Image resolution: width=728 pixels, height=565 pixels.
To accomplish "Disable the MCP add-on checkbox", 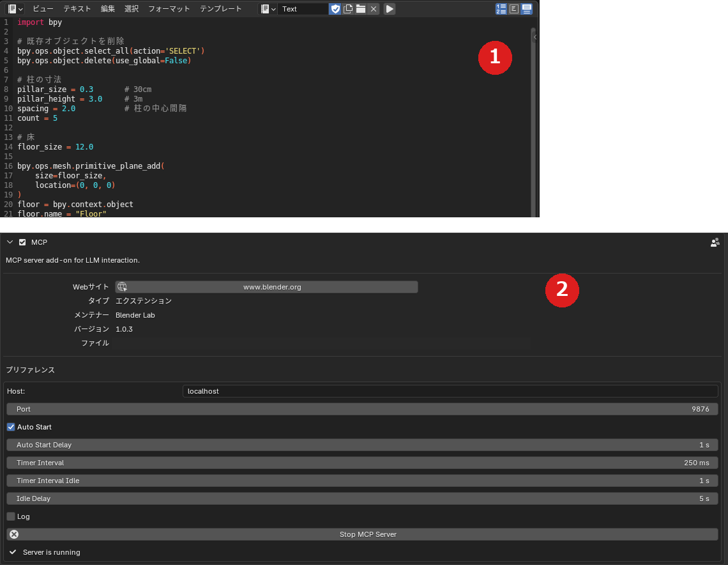I will coord(22,242).
